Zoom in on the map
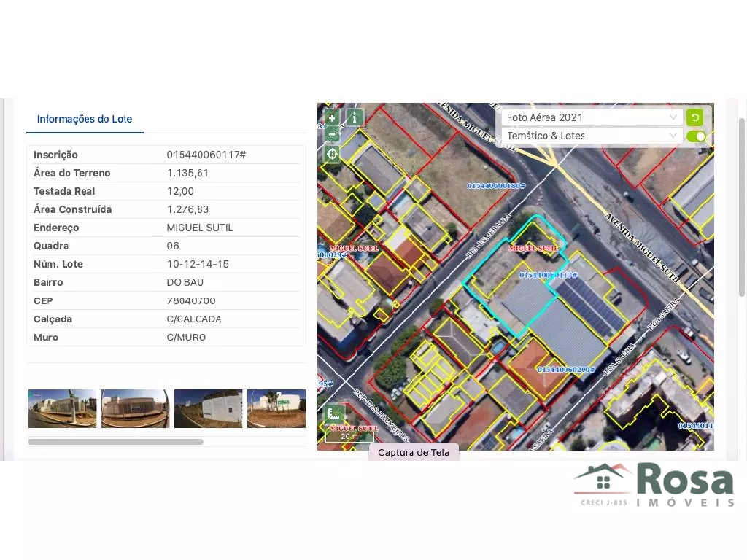The height and width of the screenshot is (560, 747). coord(331,118)
